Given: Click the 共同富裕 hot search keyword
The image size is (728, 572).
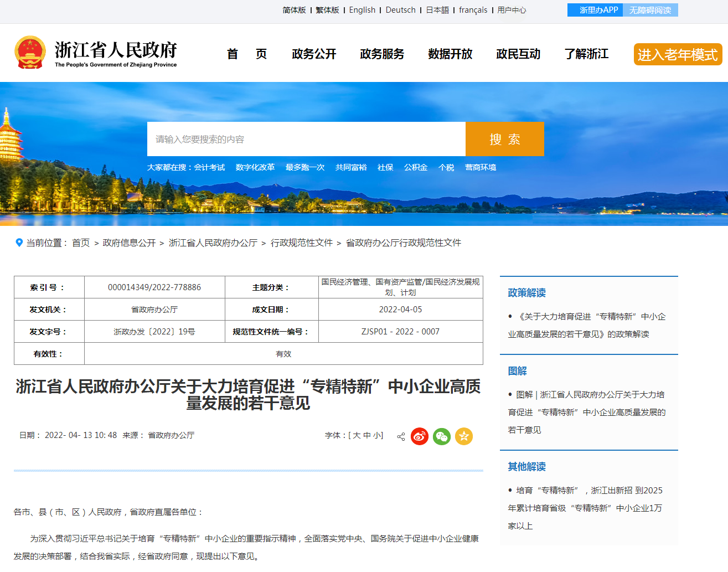Looking at the screenshot, I should click(x=351, y=167).
